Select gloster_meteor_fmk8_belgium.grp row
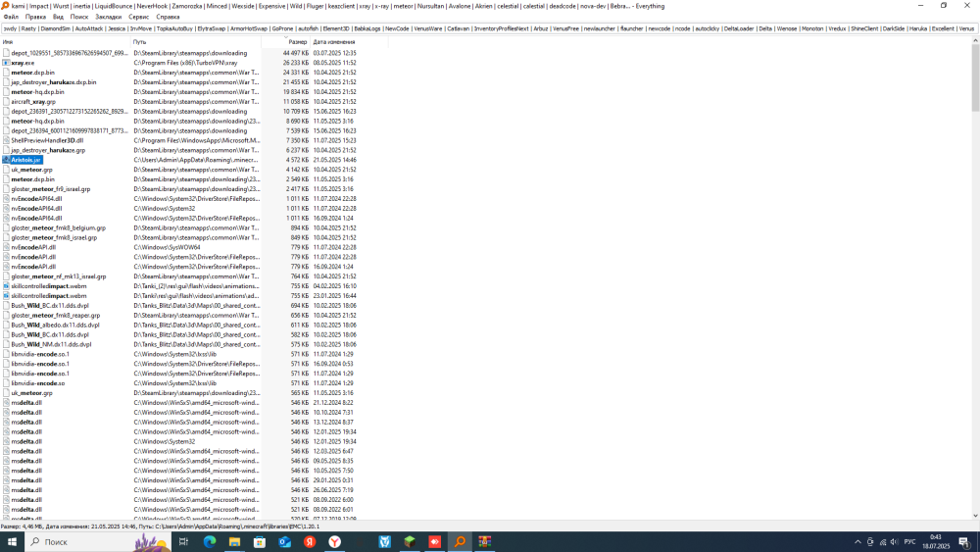 (58, 228)
